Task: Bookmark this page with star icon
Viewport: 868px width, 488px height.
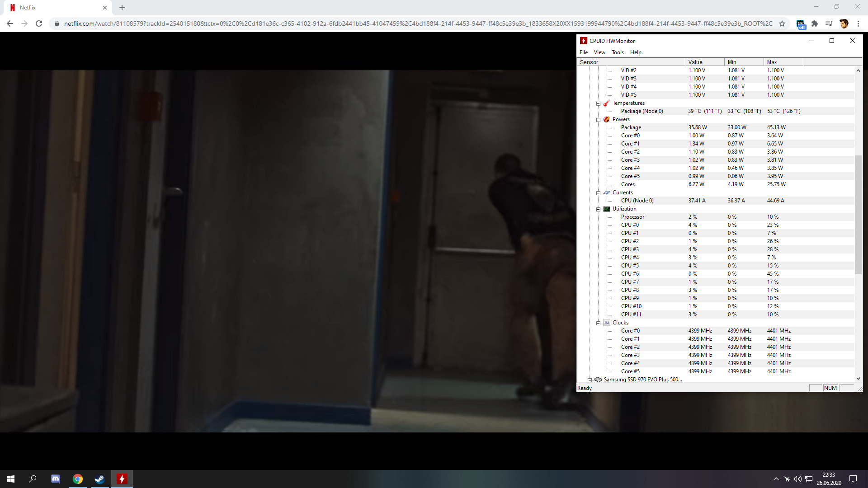Action: (782, 23)
